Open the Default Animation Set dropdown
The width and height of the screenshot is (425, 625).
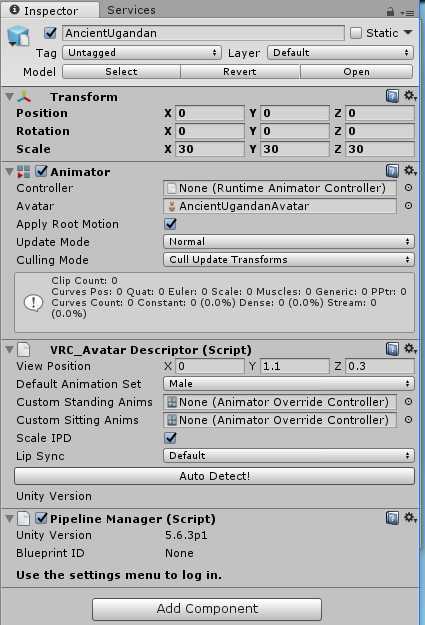289,383
